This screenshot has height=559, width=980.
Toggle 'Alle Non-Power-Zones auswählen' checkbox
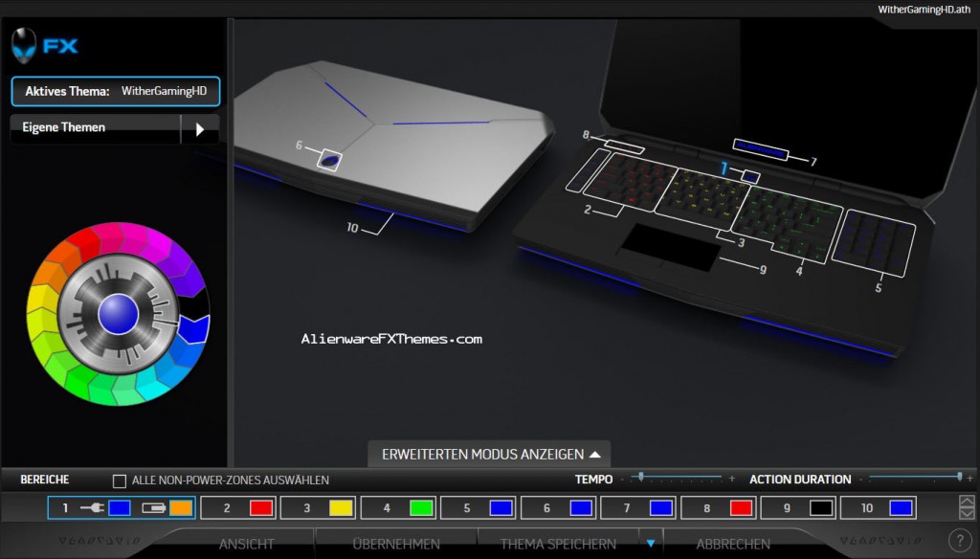120,481
